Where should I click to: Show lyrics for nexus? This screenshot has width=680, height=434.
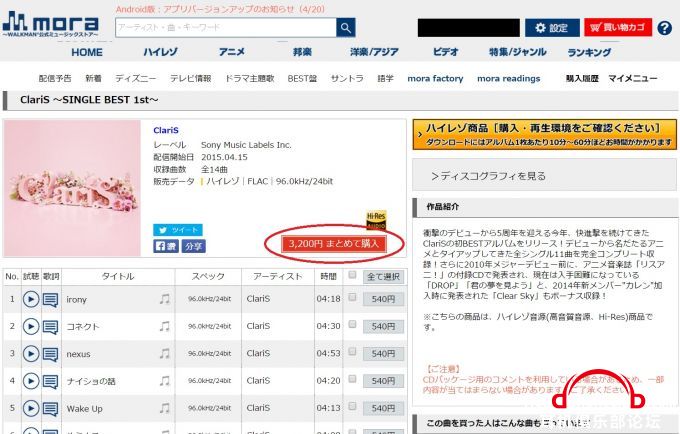point(51,354)
